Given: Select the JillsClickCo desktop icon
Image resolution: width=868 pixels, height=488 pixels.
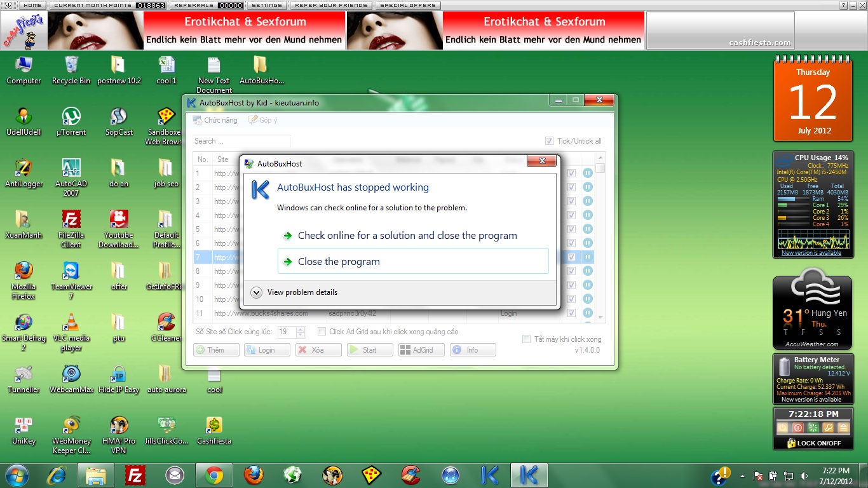Looking at the screenshot, I should (x=166, y=431).
